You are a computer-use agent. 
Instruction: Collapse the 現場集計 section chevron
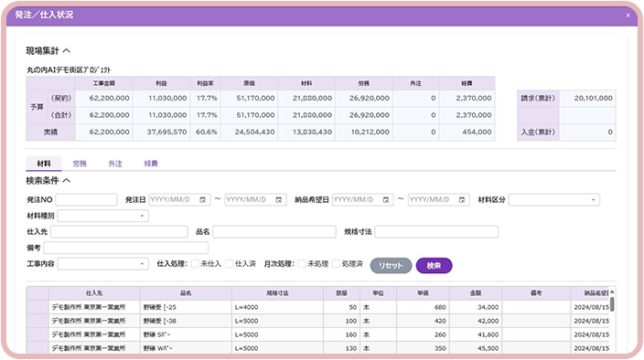click(67, 51)
